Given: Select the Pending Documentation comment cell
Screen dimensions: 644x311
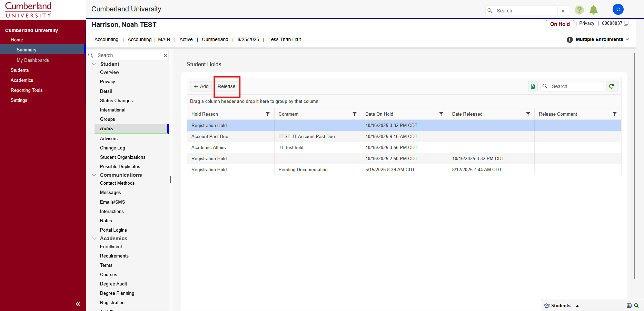Looking at the screenshot, I should pyautogui.click(x=318, y=169).
